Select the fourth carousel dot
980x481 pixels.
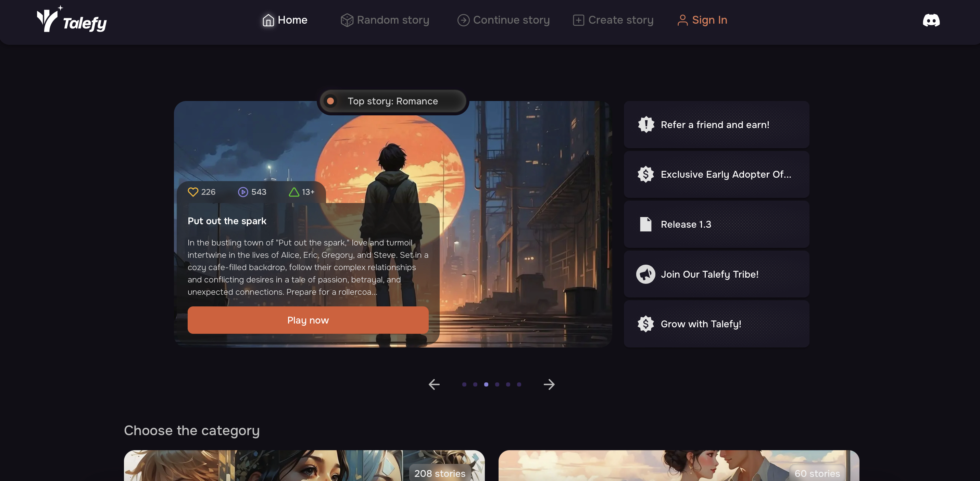tap(497, 384)
